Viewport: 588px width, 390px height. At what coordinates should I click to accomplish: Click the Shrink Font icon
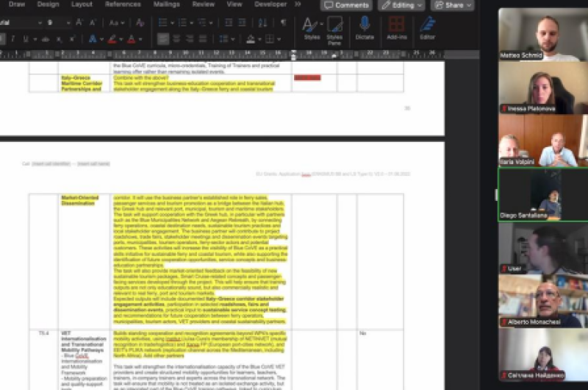click(93, 23)
